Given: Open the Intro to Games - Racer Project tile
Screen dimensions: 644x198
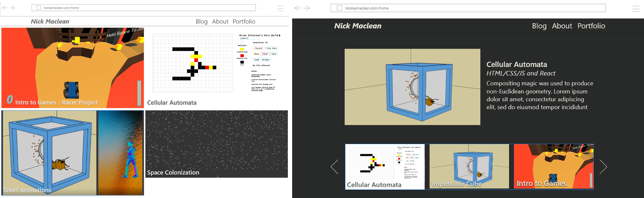Looking at the screenshot, I should coord(72,68).
